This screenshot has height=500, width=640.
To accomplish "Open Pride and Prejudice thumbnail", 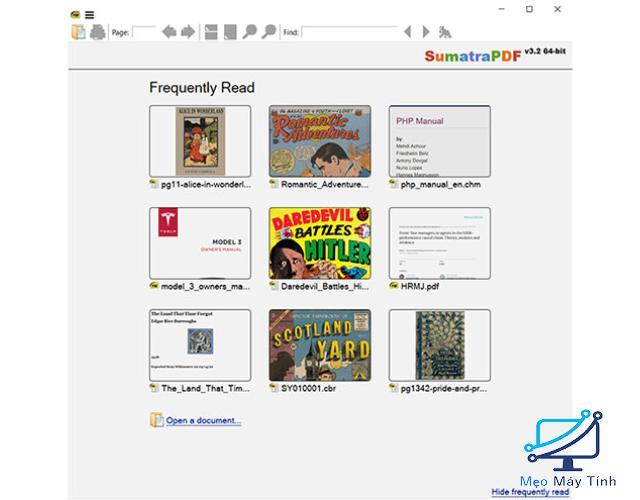I will 440,345.
